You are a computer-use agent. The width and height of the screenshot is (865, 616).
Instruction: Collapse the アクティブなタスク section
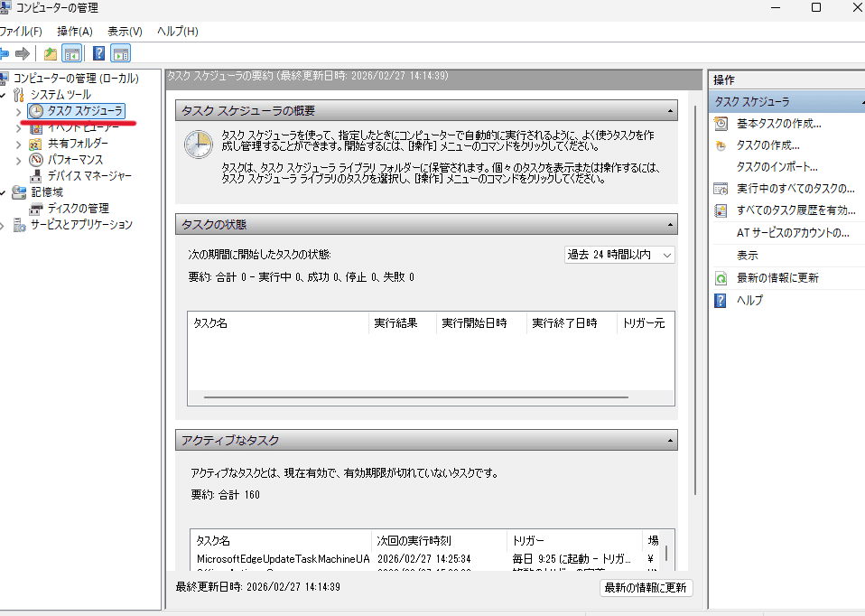pyautogui.click(x=670, y=441)
